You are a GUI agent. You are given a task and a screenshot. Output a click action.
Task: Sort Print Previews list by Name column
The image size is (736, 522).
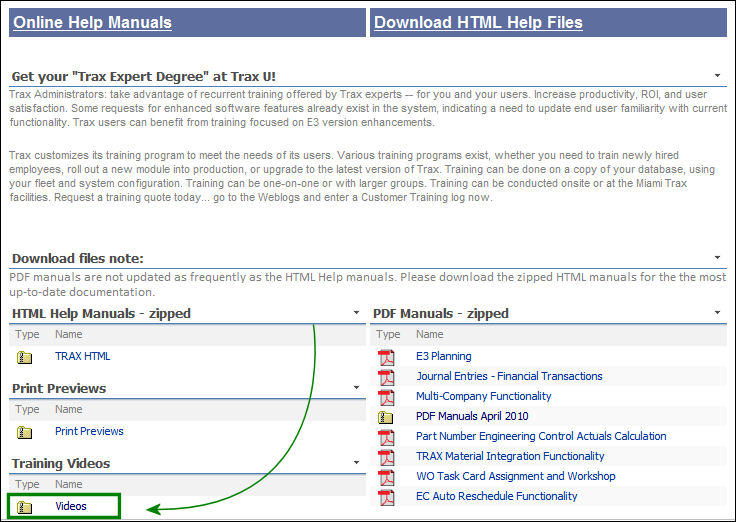[69, 409]
